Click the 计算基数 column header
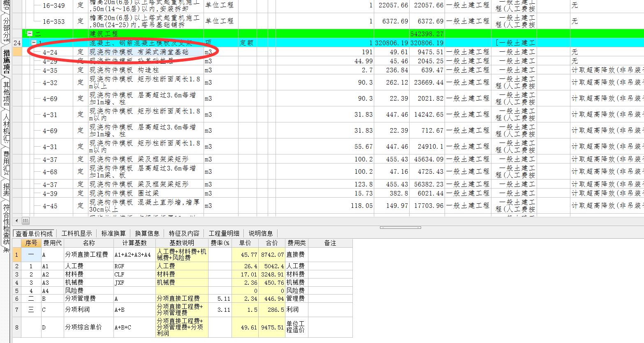 [x=134, y=243]
